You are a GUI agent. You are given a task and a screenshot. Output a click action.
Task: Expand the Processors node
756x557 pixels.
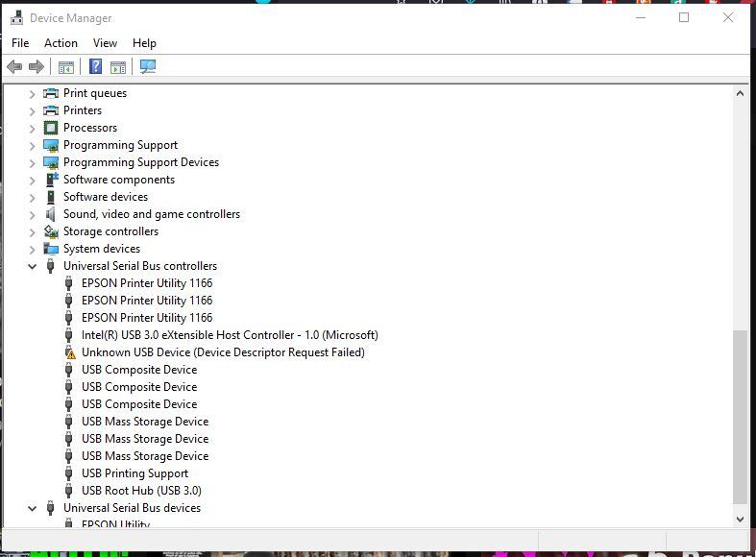[x=33, y=129]
